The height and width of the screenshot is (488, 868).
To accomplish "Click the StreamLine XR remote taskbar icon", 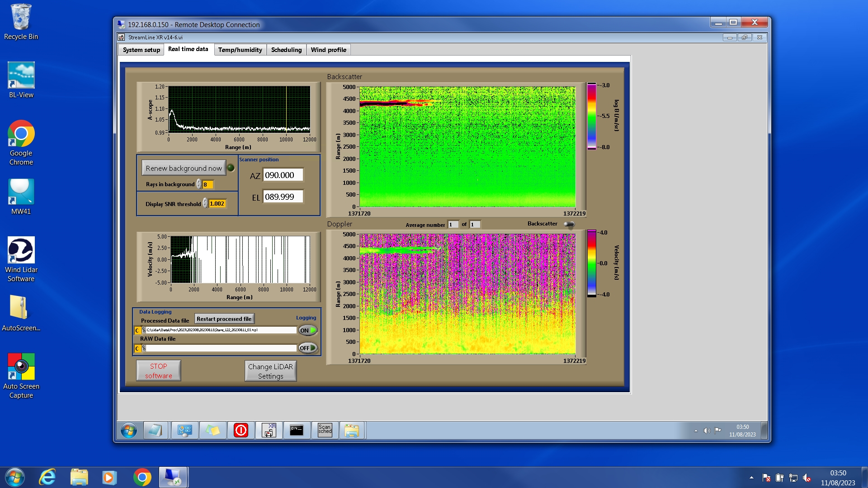I will (x=269, y=430).
